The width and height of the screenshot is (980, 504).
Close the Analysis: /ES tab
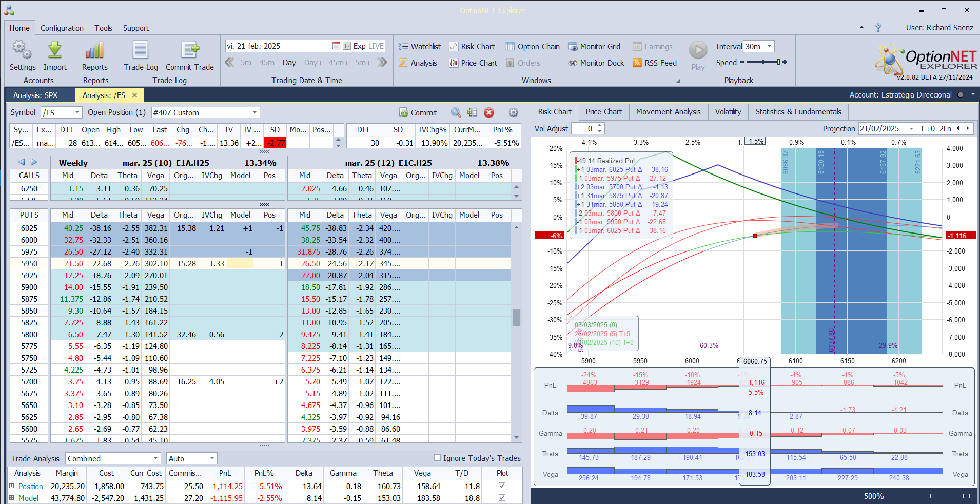click(134, 95)
